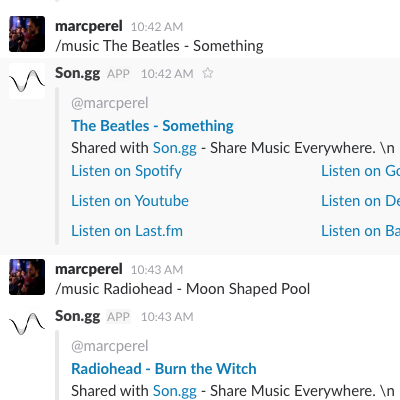Click the 10:43 AM timestamp beside marcperel
This screenshot has height=400, width=400.
[x=157, y=270]
